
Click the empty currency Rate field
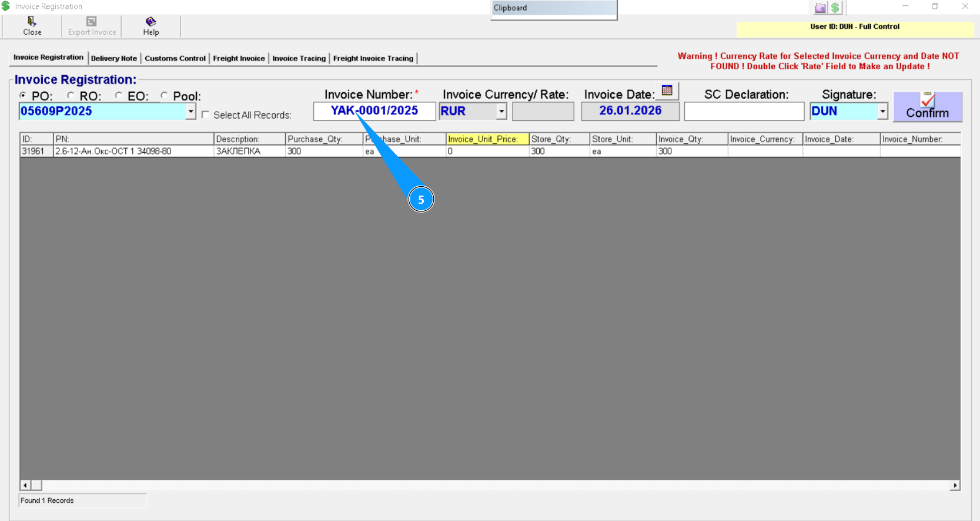pos(543,111)
